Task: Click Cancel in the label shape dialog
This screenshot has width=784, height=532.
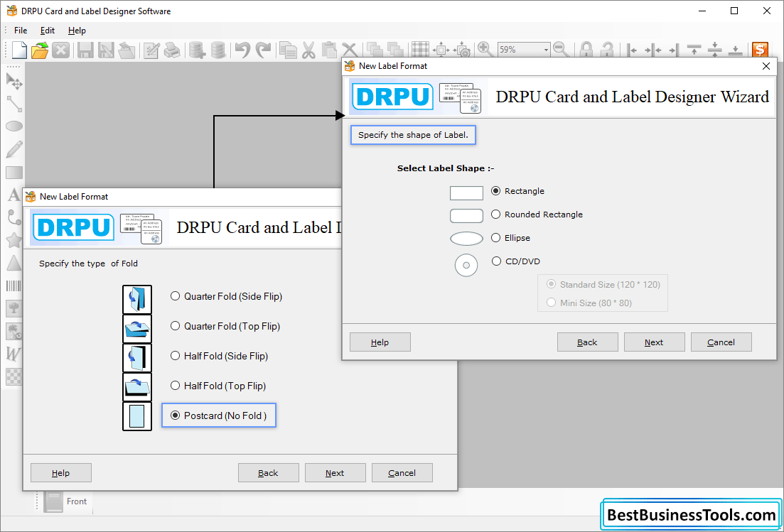Action: (721, 342)
